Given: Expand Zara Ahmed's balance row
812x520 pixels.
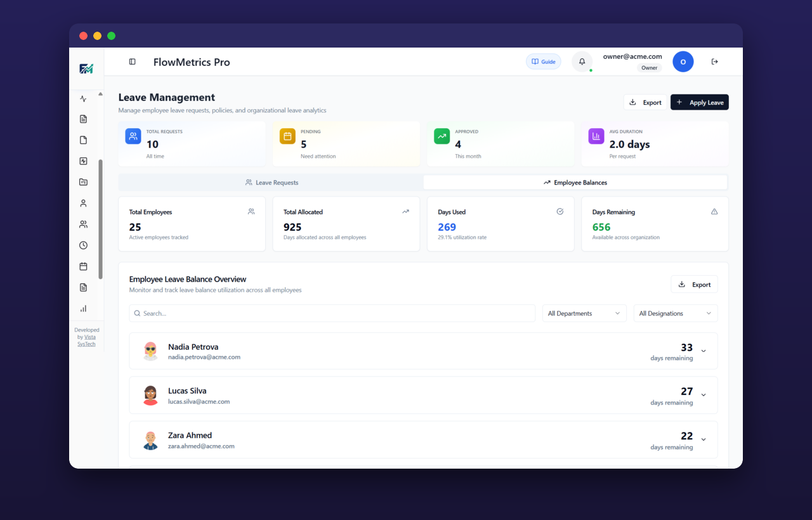Looking at the screenshot, I should pyautogui.click(x=704, y=439).
